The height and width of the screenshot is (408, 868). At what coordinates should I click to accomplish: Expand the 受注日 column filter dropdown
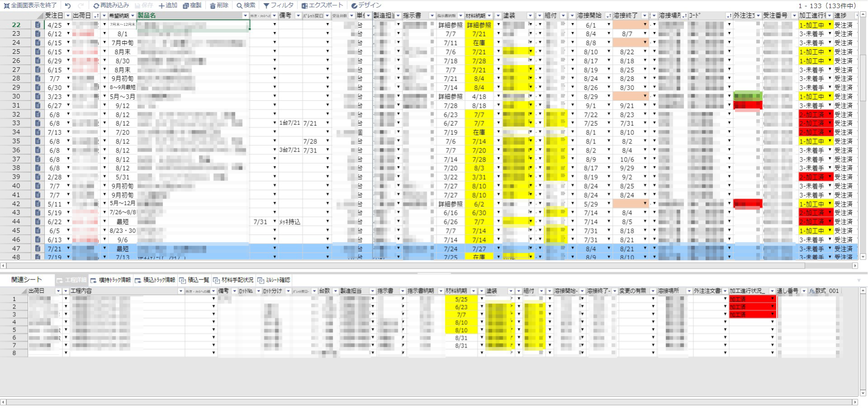click(68, 16)
